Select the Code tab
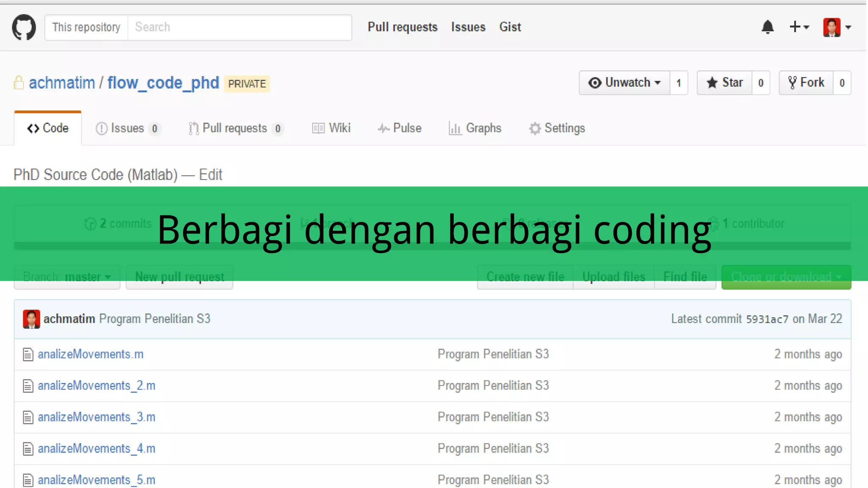Viewport: 868px width, 488px height. pos(48,128)
